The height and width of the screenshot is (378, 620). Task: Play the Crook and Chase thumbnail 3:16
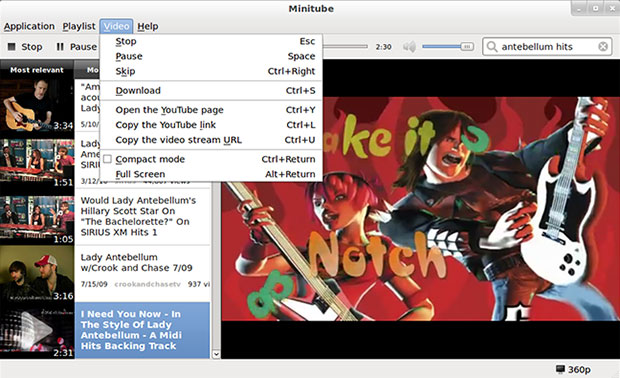coord(37,274)
